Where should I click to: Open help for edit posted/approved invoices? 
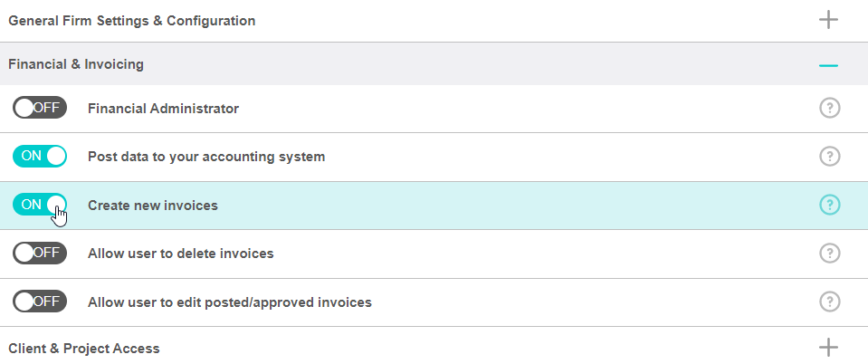tap(829, 302)
